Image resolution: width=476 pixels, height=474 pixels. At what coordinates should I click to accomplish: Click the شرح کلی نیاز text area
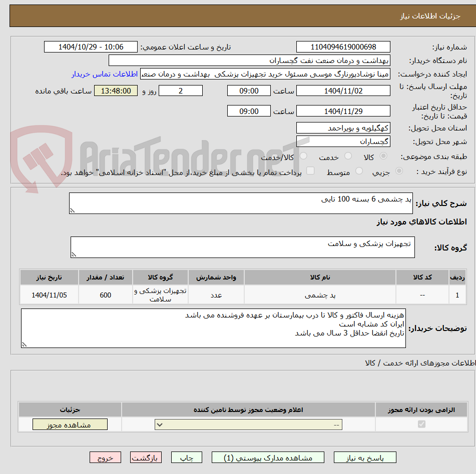coord(241,203)
